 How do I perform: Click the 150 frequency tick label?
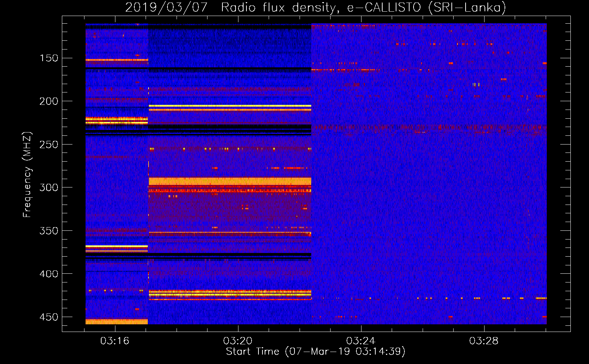tap(49, 58)
